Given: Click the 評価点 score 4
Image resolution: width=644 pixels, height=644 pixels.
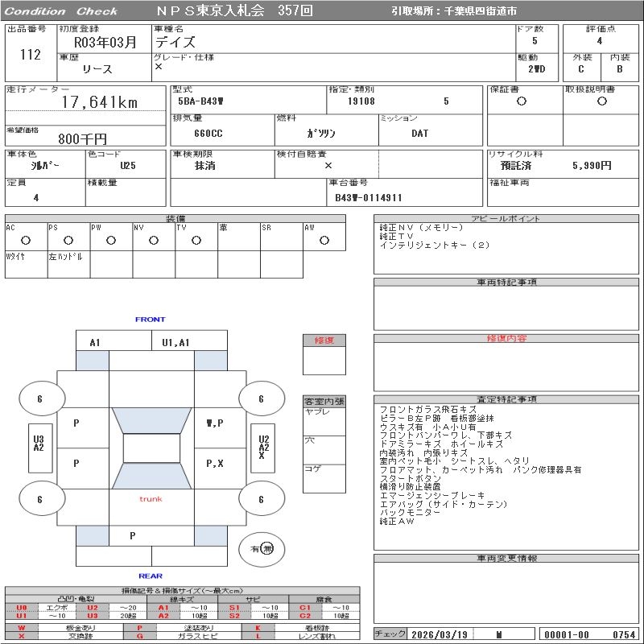Looking at the screenshot, I should point(600,41).
